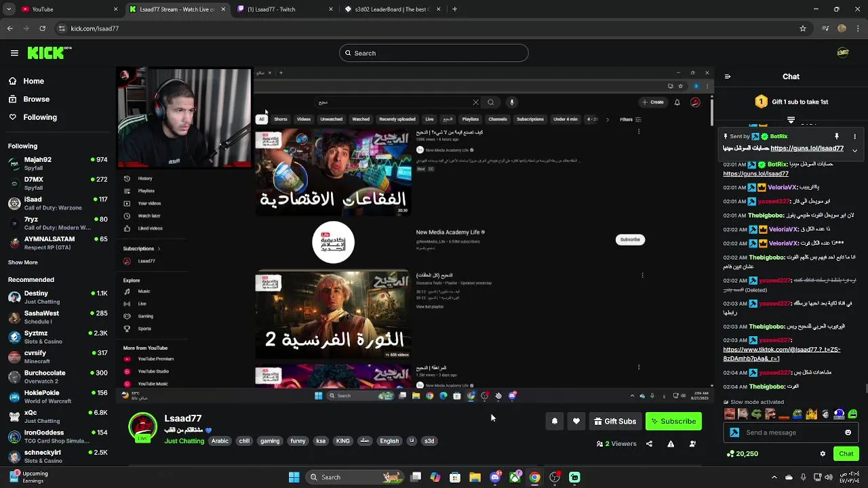Subscribe to New Media Academy Life channel
Viewport: 868px width, 488px height.
630,239
